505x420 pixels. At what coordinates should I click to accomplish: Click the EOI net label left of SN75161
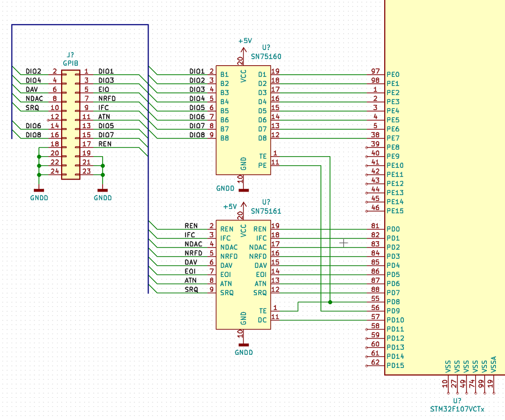(x=190, y=271)
